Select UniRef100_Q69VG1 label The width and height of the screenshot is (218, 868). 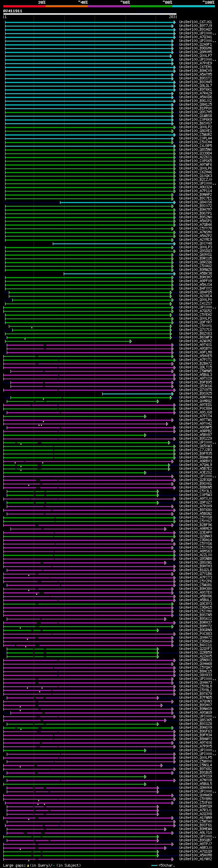point(196,255)
